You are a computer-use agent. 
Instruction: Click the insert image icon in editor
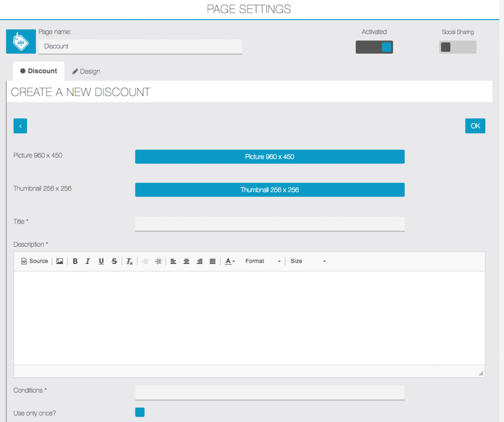[60, 261]
